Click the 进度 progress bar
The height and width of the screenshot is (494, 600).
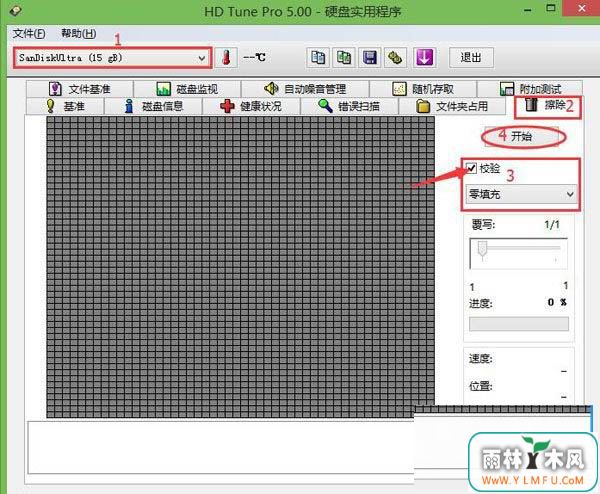tap(519, 324)
